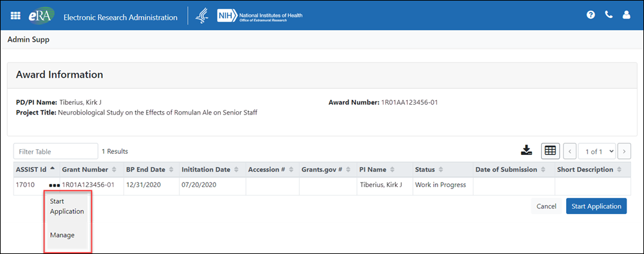Image resolution: width=644 pixels, height=254 pixels.
Task: Click the Award Number 1R01AA123456-01 text
Action: [383, 103]
